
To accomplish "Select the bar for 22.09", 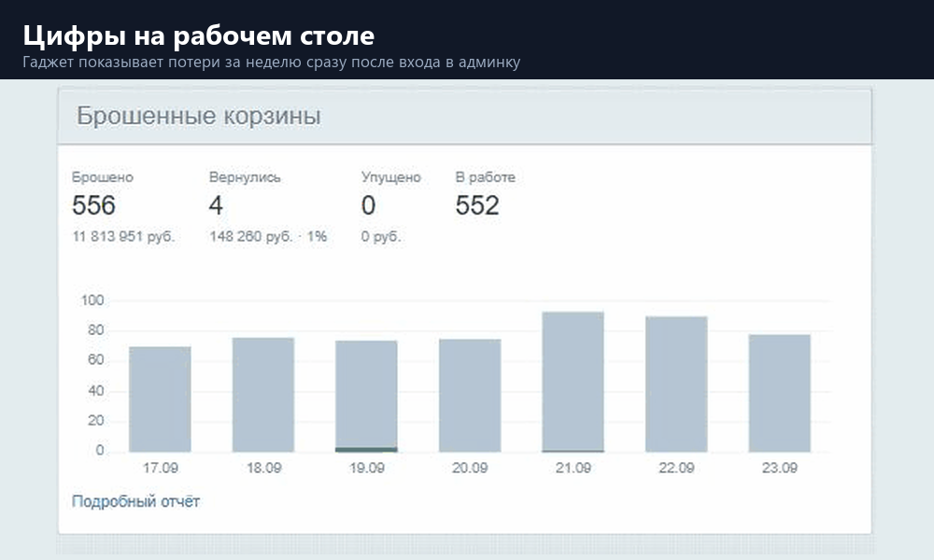I will coord(676,385).
